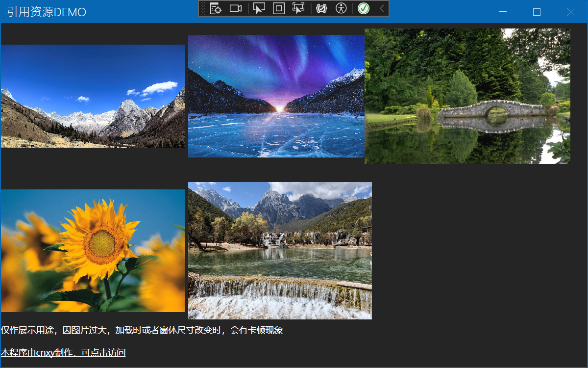Select the aurora frozen lake picture
This screenshot has height=368, width=588.
click(276, 96)
